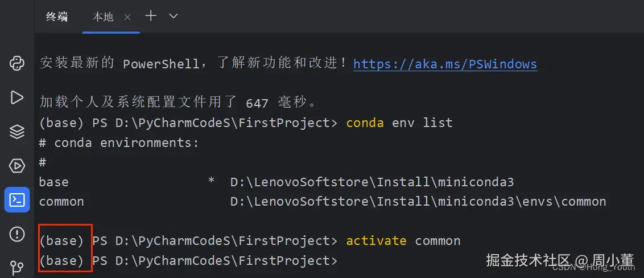
Task: Open the Git version control icon
Action: (17, 267)
